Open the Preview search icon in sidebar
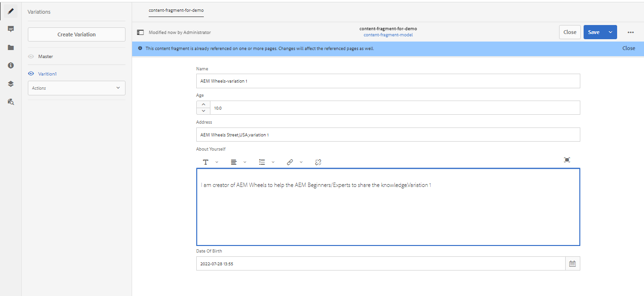 pos(10,101)
